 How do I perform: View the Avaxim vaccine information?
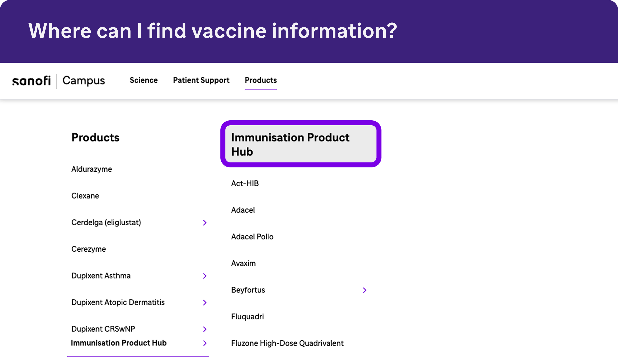243,264
